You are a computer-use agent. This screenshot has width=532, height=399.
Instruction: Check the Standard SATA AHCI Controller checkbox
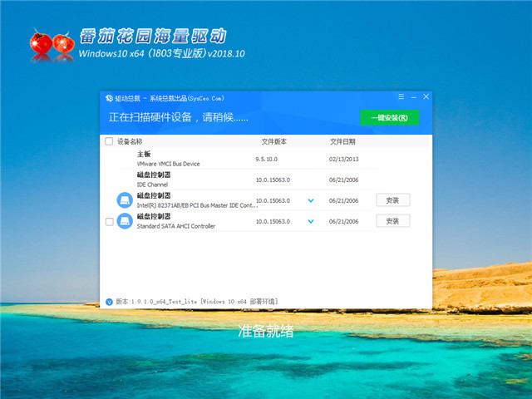coord(109,222)
